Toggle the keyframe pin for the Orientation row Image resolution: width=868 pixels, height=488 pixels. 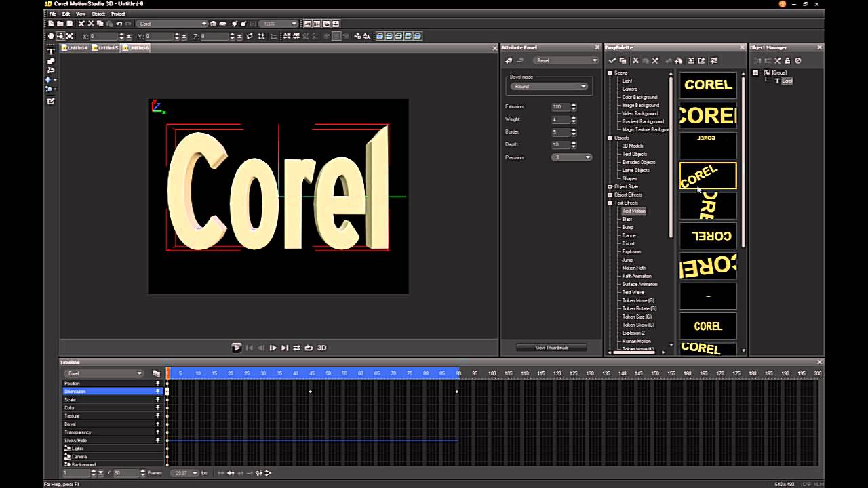pyautogui.click(x=158, y=392)
